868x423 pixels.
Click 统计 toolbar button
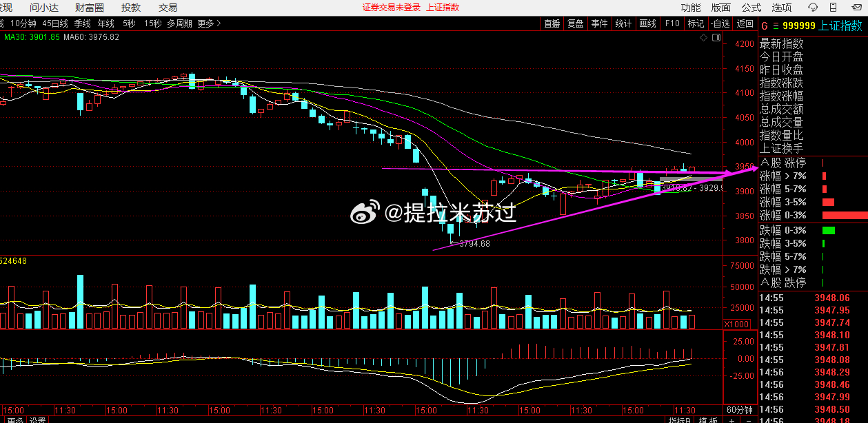(623, 23)
